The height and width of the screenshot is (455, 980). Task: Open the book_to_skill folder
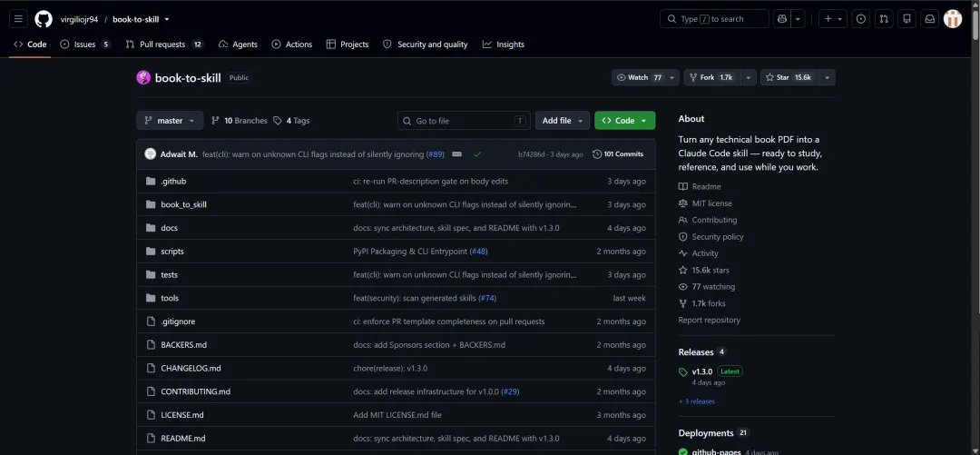tap(183, 204)
